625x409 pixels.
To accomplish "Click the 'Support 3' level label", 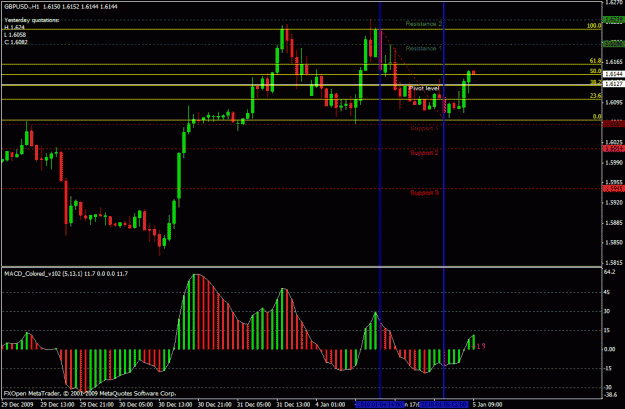I will pyautogui.click(x=424, y=193).
